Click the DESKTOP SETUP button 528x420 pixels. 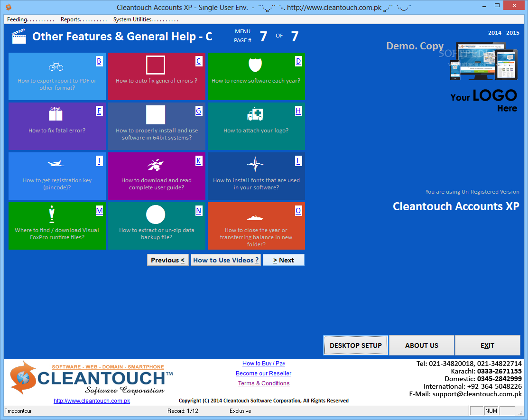356,345
